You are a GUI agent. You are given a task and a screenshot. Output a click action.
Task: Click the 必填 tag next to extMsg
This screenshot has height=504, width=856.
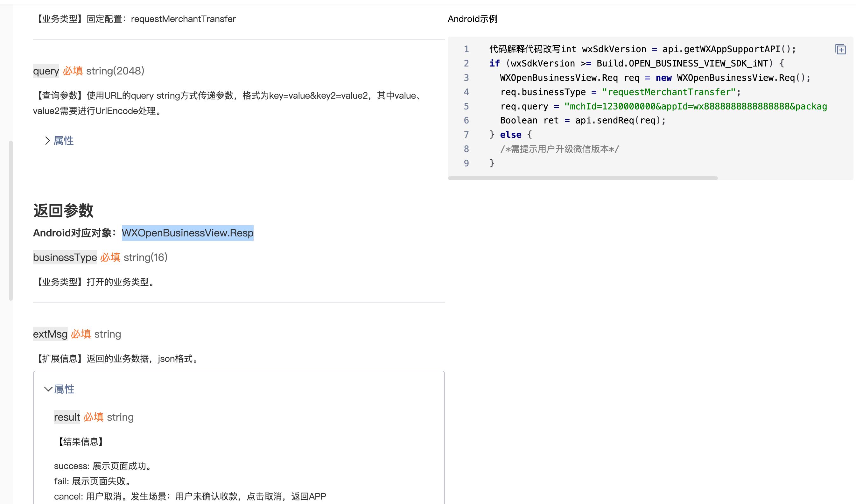coord(81,334)
